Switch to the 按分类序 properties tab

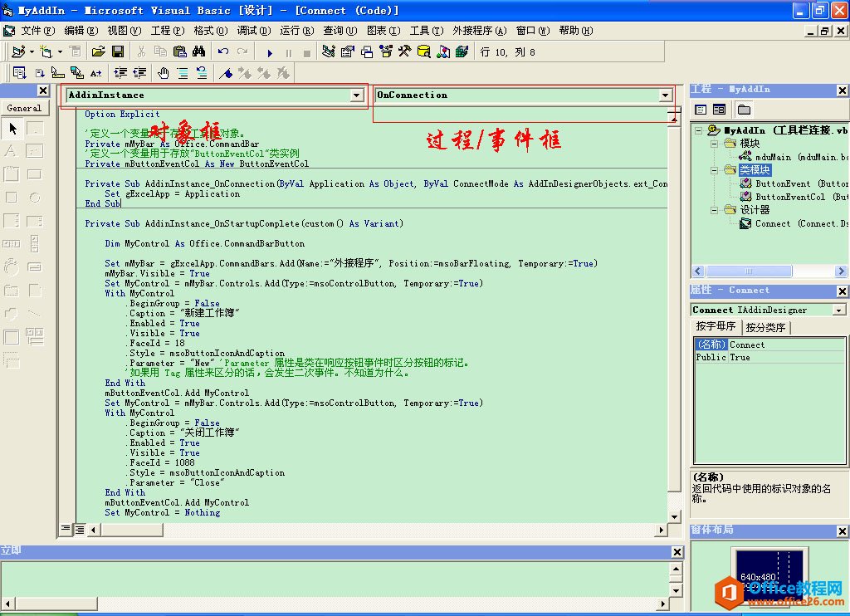tap(765, 327)
